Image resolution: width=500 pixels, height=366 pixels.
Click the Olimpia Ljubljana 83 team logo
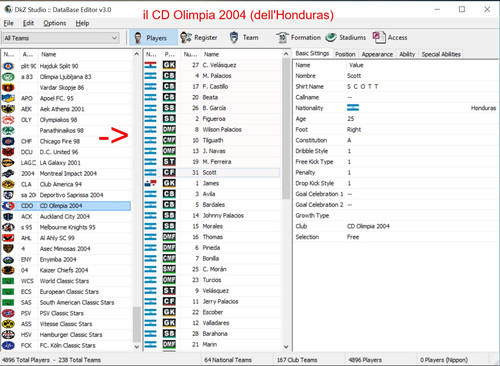coord(8,77)
